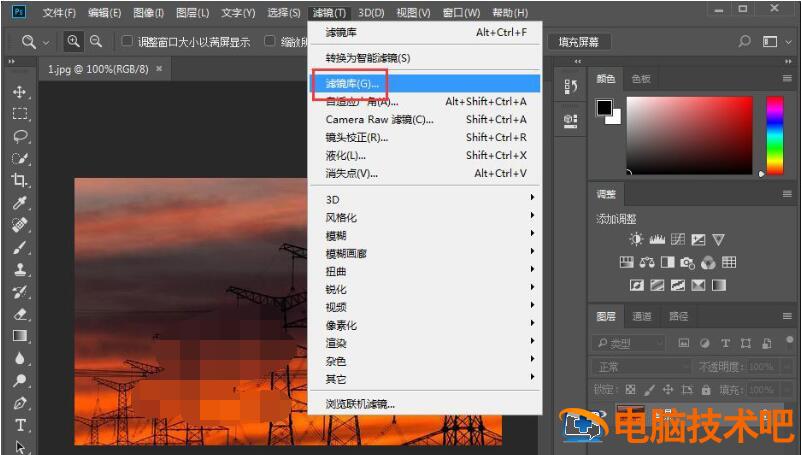Click the 填充屏幕 button
This screenshot has width=801, height=455.
click(579, 42)
